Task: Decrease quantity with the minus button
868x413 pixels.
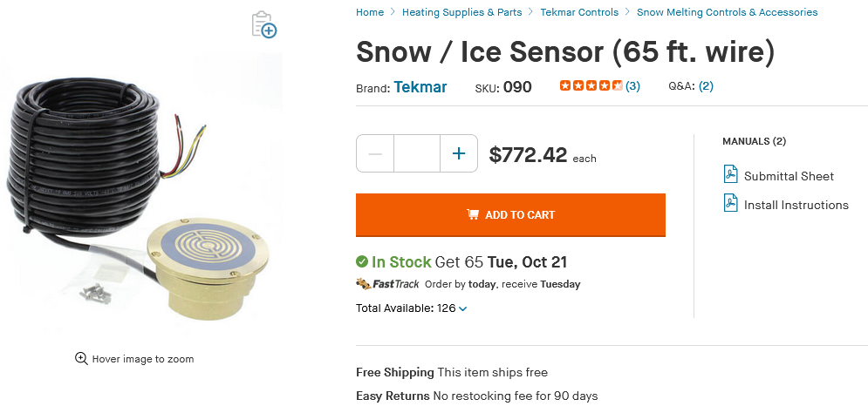Action: (x=375, y=154)
